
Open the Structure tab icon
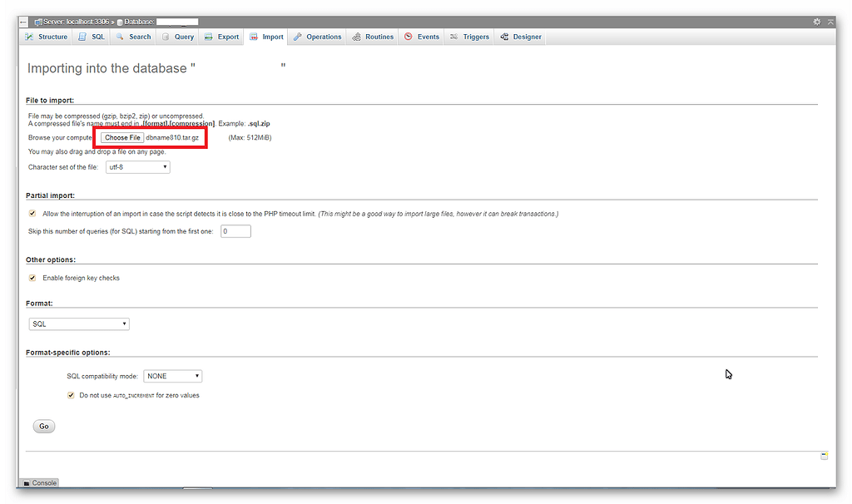click(x=30, y=37)
